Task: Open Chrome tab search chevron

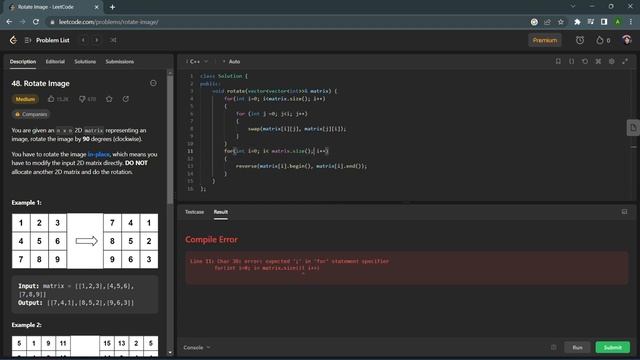Action: (x=573, y=7)
